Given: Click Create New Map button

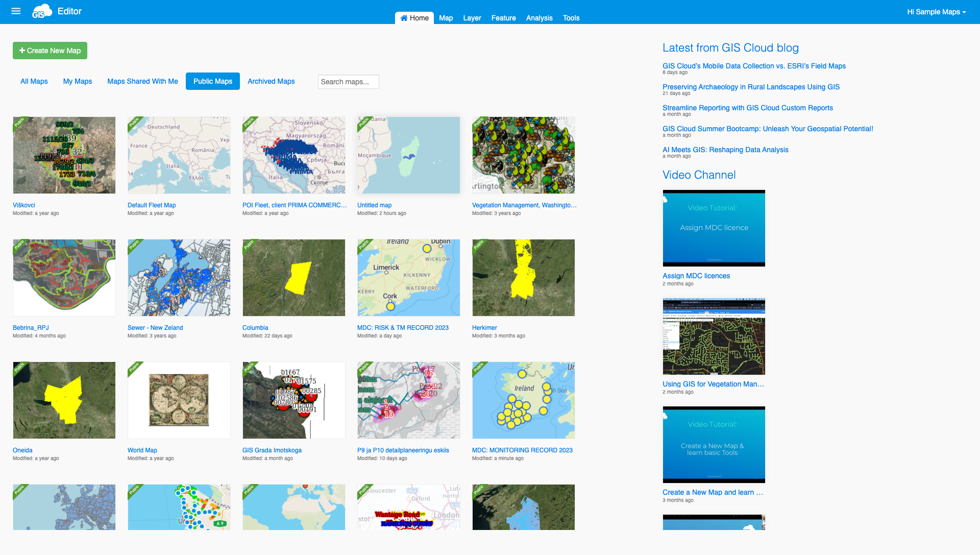Looking at the screenshot, I should tap(50, 51).
